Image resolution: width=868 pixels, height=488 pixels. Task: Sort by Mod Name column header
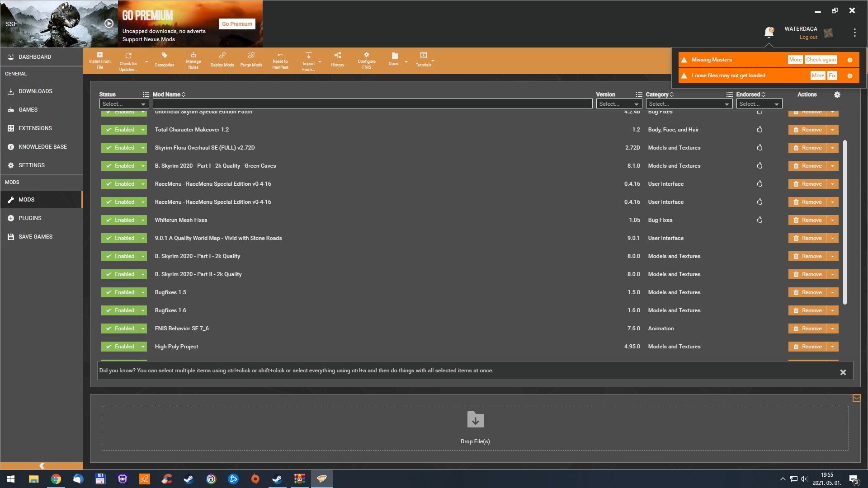[x=169, y=94]
